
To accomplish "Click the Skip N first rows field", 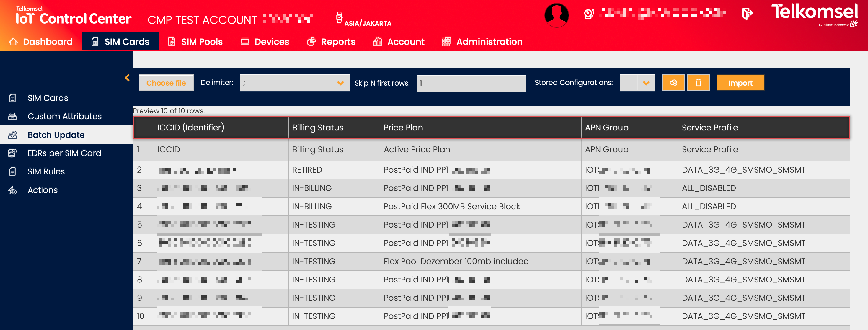I will pyautogui.click(x=471, y=83).
